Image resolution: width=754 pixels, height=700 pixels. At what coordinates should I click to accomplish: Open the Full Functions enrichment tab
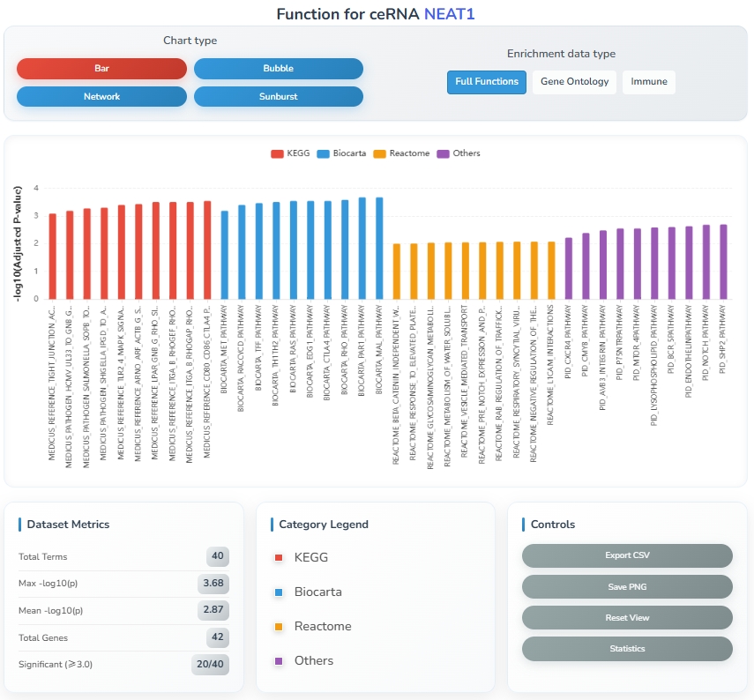(x=486, y=82)
